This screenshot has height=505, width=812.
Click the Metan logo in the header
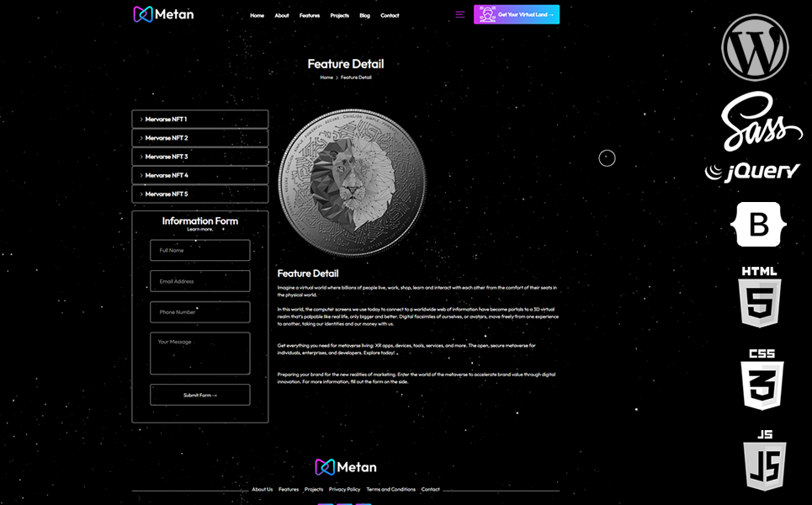(x=163, y=14)
